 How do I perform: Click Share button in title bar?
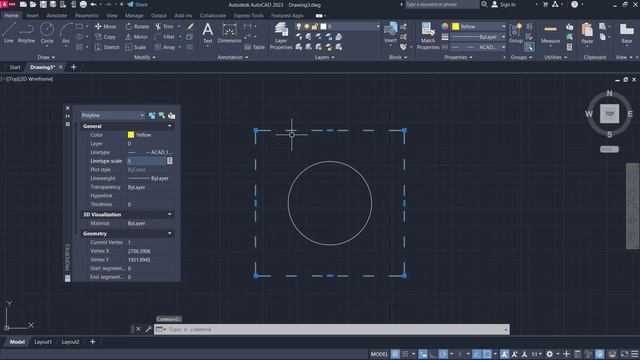pyautogui.click(x=137, y=4)
